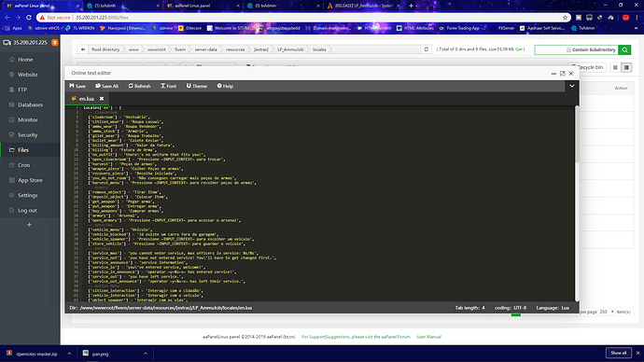The image size is (644, 362).
Task: Open the Font settings
Action: coord(168,86)
